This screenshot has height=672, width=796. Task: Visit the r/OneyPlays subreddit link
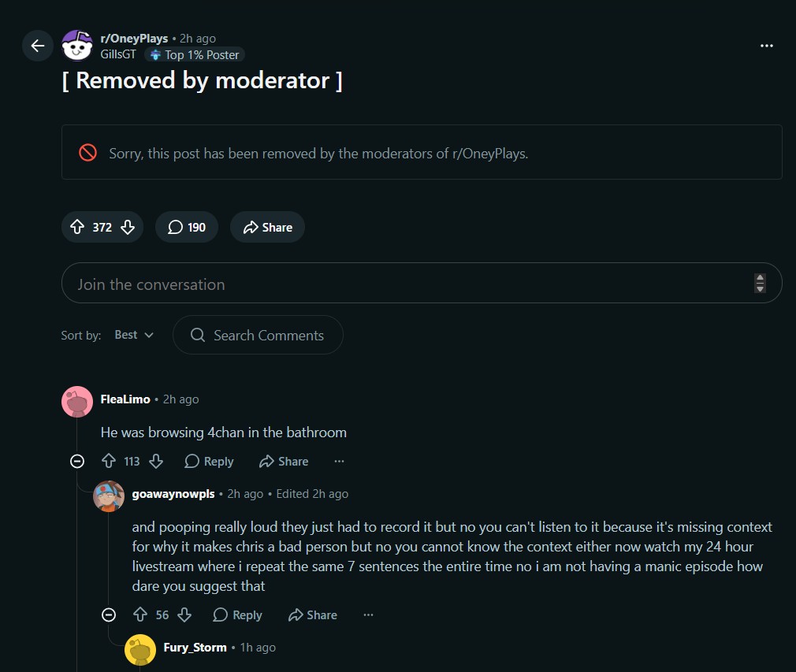point(134,38)
